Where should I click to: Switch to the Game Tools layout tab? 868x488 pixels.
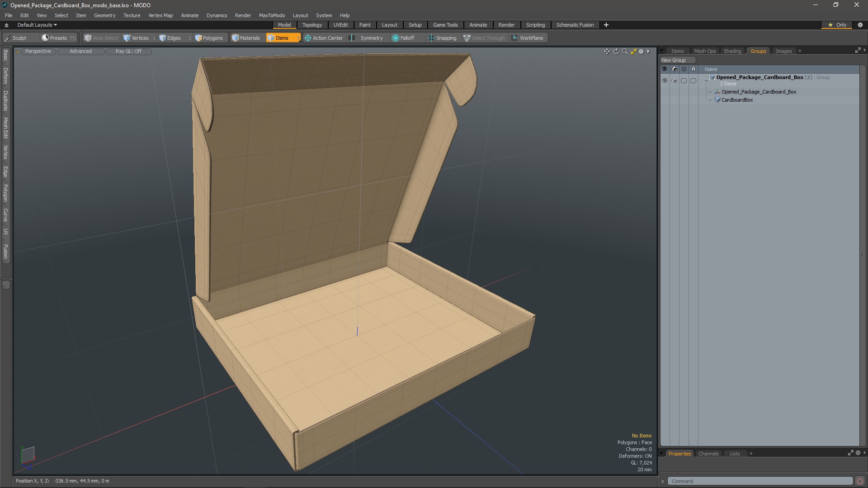tap(445, 25)
